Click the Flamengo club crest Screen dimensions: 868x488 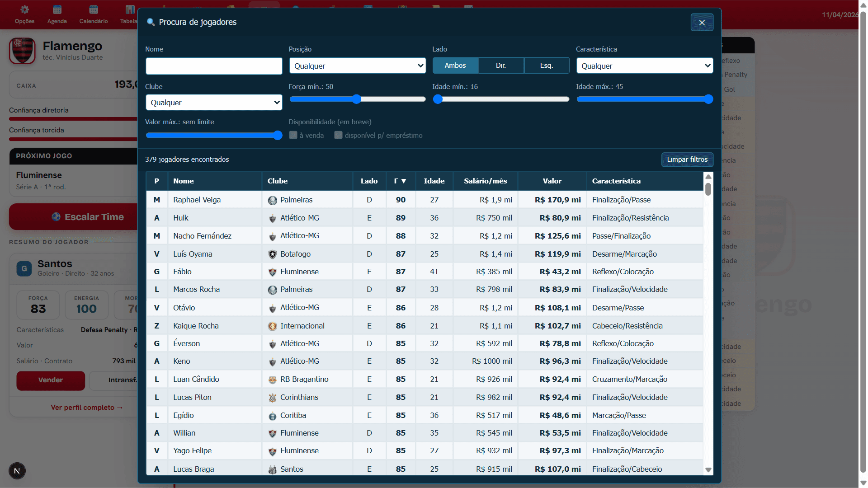coord(22,51)
